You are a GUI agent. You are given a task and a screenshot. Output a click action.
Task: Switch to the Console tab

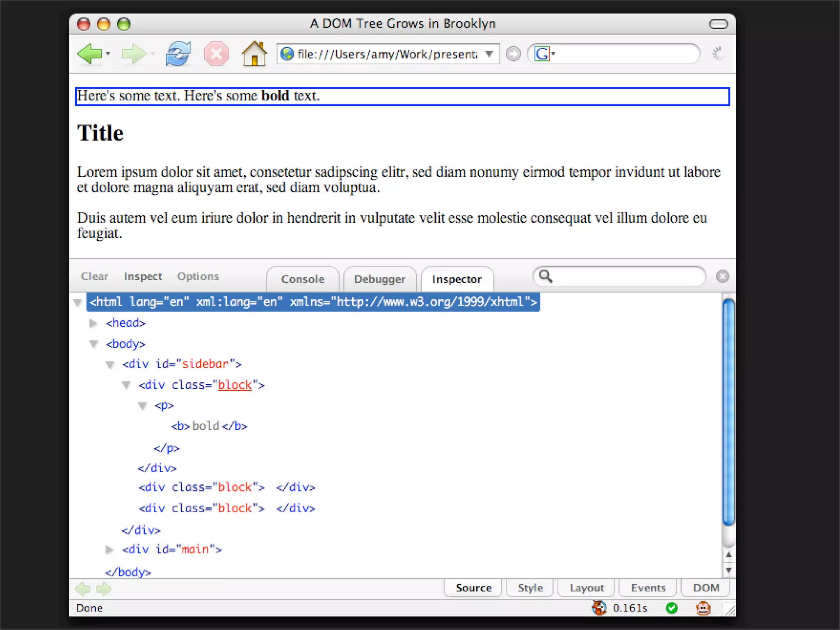[x=303, y=279]
